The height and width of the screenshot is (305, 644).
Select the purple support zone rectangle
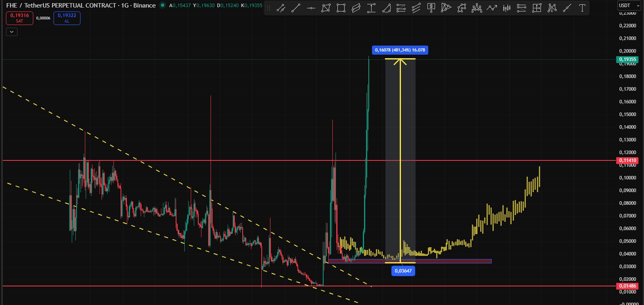[x=410, y=261]
